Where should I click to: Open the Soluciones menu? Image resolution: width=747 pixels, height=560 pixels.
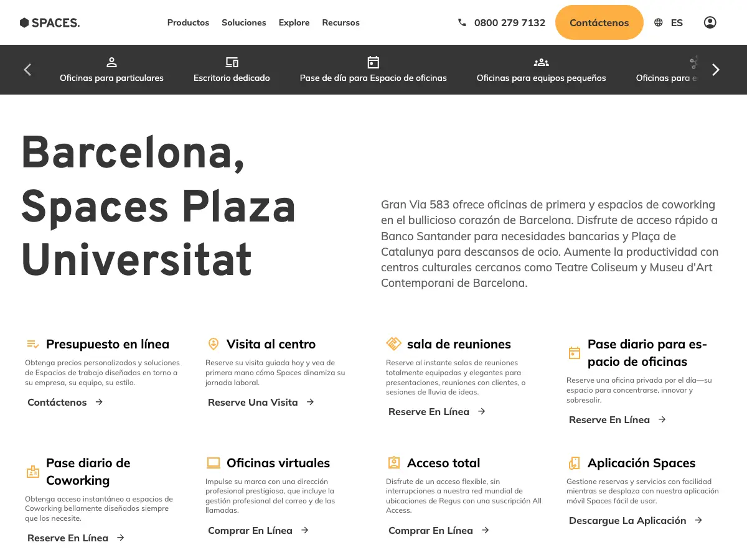coord(244,22)
